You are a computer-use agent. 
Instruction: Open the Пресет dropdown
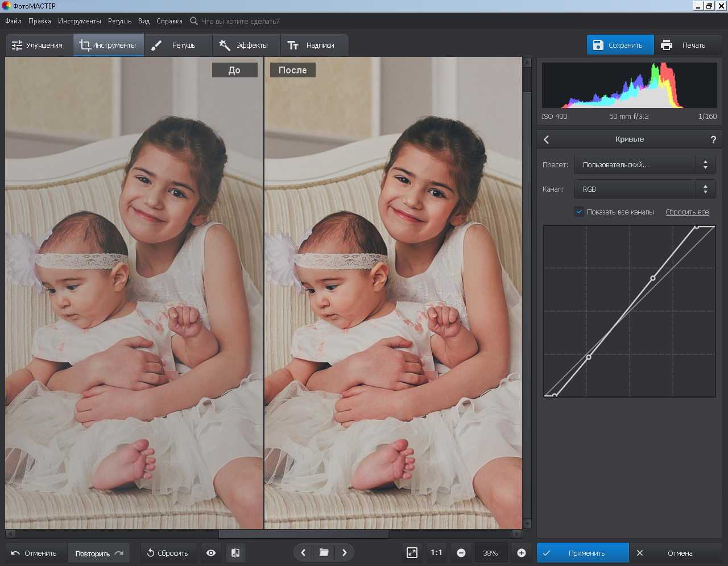644,164
